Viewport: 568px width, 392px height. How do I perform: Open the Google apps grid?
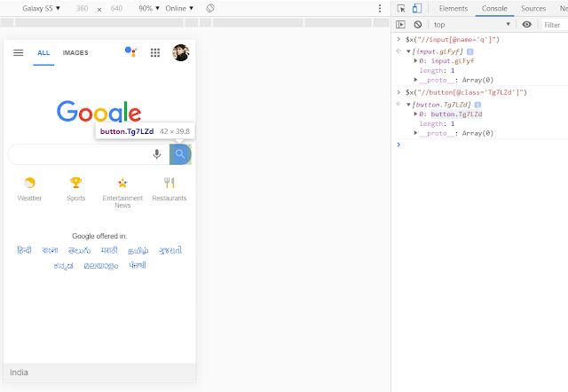(x=155, y=53)
